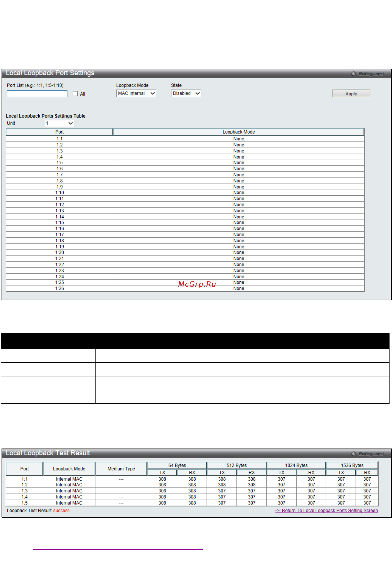
Task: Select port 1:14 in settings table
Action: tap(59, 217)
